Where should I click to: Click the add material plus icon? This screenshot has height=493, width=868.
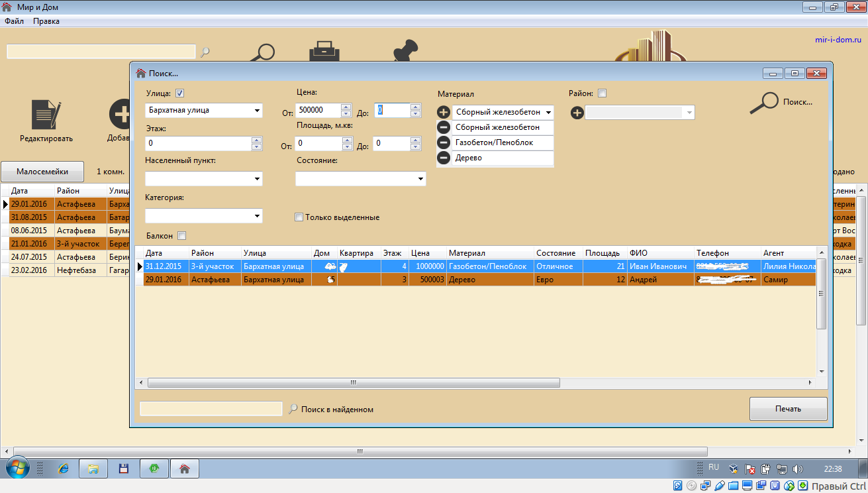(444, 113)
